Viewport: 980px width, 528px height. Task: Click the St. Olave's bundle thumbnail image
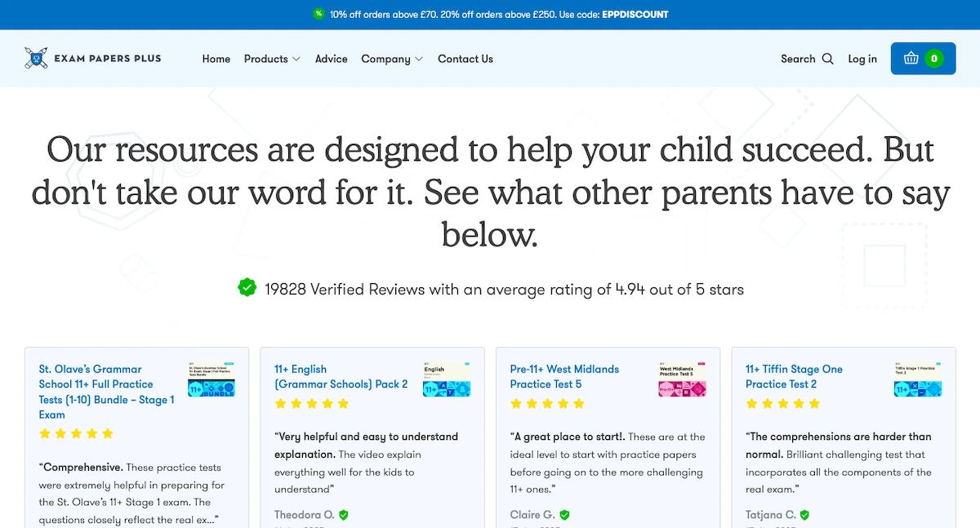[212, 379]
